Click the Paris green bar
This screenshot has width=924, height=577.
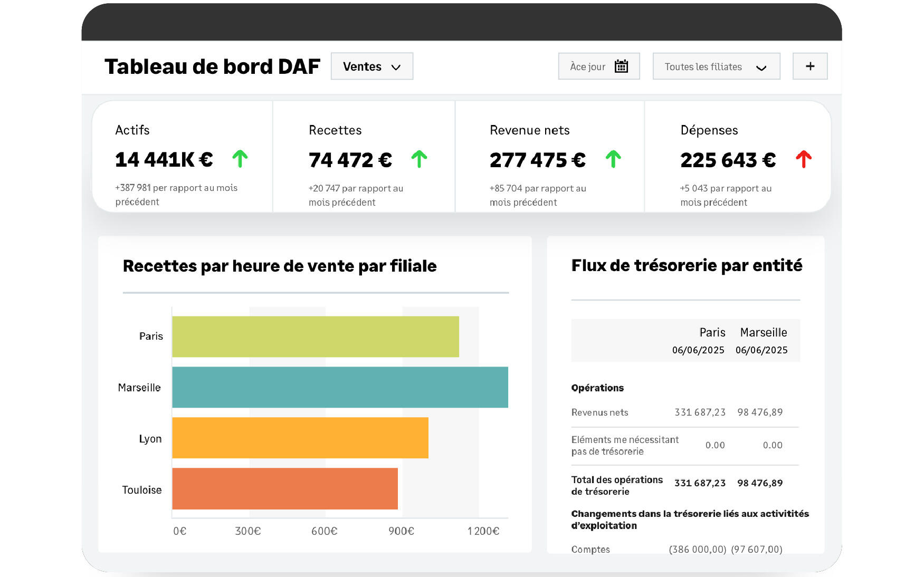[316, 336]
